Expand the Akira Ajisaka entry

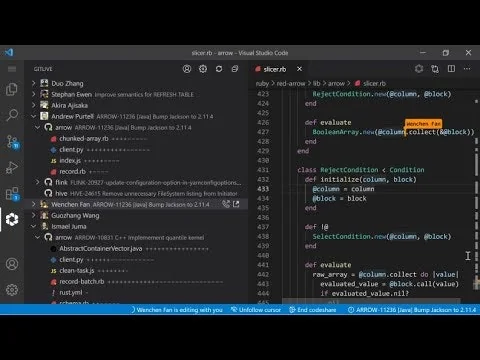[34, 105]
